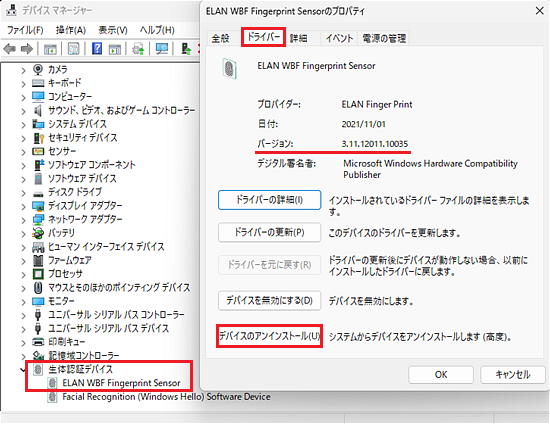Click the add legacy hardware toolbar icon
This screenshot has width=550, height=424.
[186, 49]
